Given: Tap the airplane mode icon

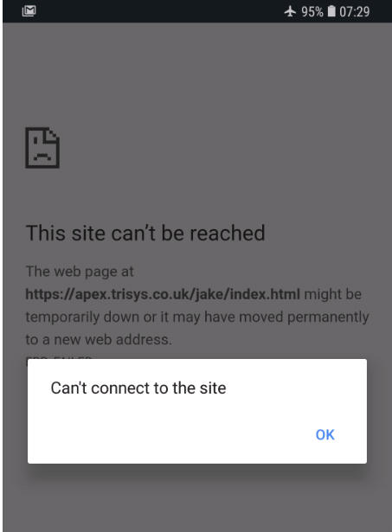Looking at the screenshot, I should (290, 11).
